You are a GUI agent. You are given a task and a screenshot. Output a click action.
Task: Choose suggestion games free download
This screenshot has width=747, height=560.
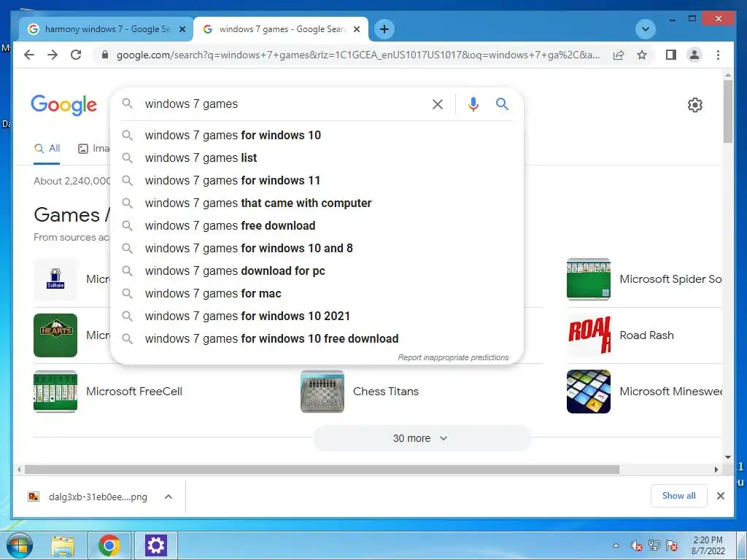point(317,226)
